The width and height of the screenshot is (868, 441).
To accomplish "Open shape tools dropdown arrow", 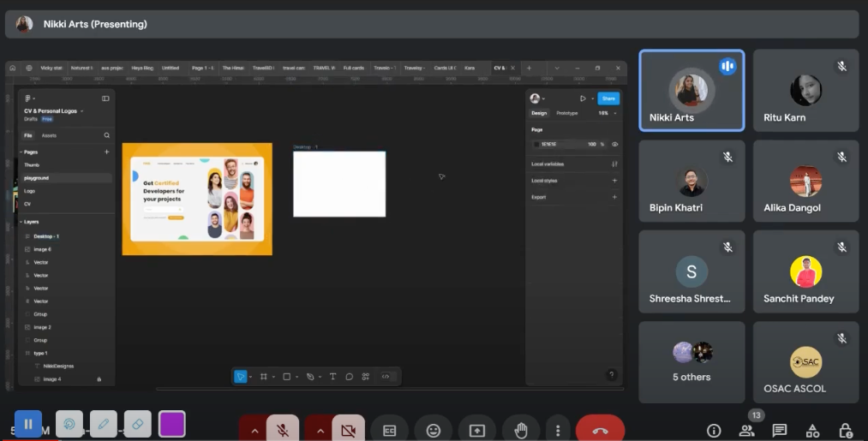I will pos(296,378).
